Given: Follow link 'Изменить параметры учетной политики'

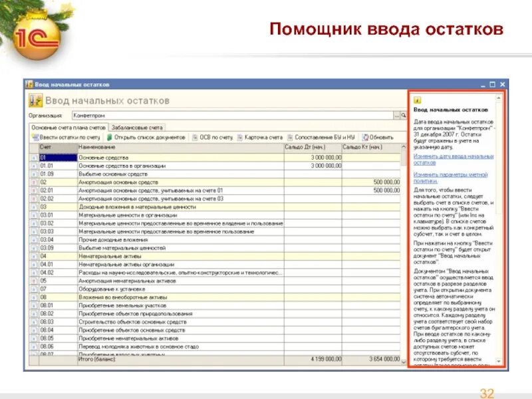Looking at the screenshot, I should tap(450, 178).
